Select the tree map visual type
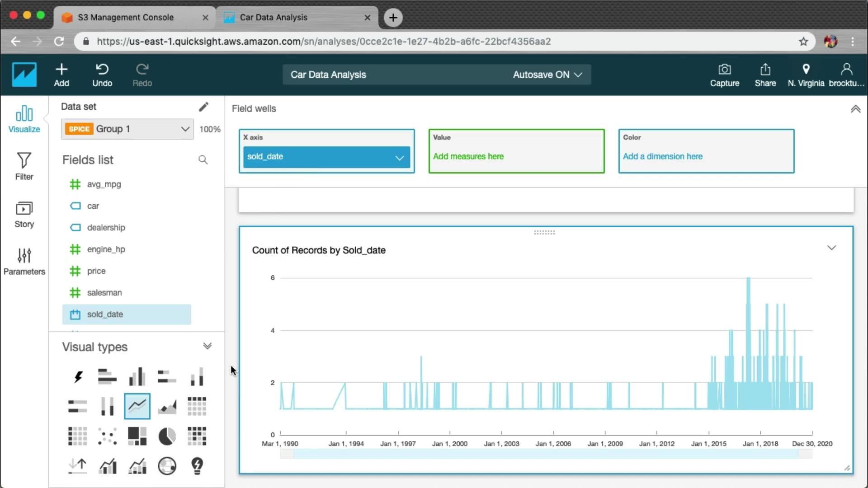 [x=137, y=436]
